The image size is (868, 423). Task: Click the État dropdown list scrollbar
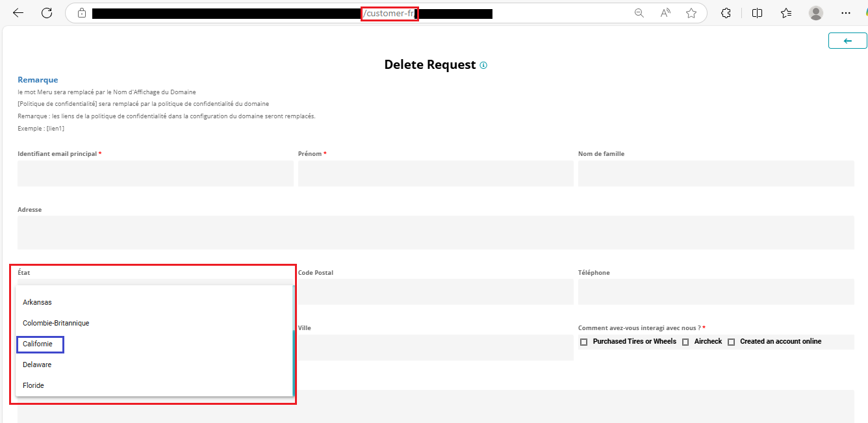point(294,363)
